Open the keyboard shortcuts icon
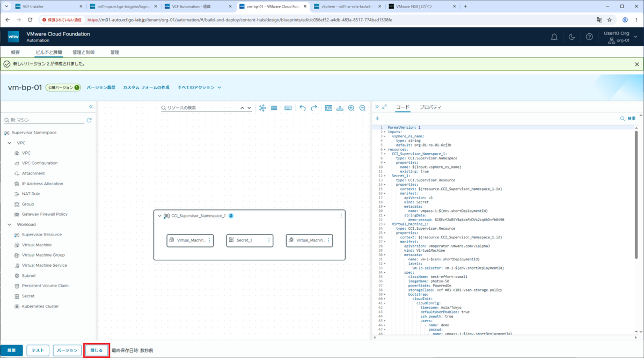The width and height of the screenshot is (644, 358). click(x=288, y=108)
